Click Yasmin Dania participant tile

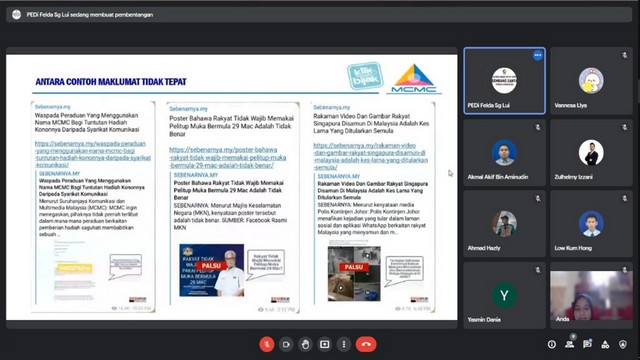coord(504,295)
